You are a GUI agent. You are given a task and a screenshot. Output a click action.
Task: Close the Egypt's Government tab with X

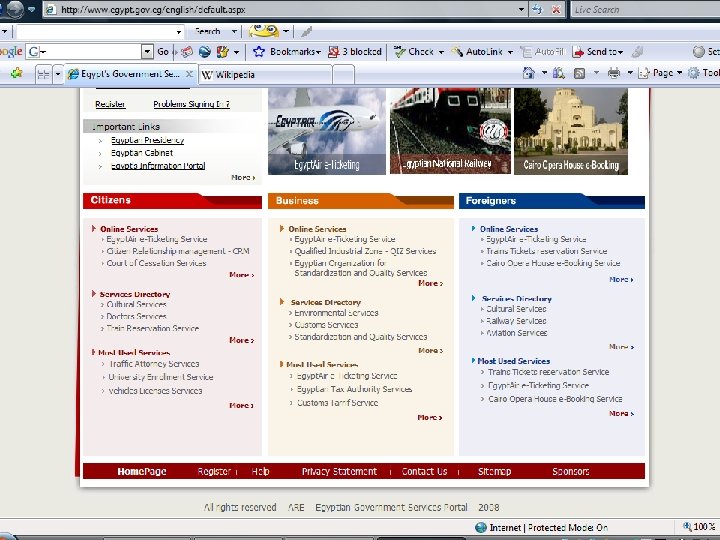pos(189,74)
